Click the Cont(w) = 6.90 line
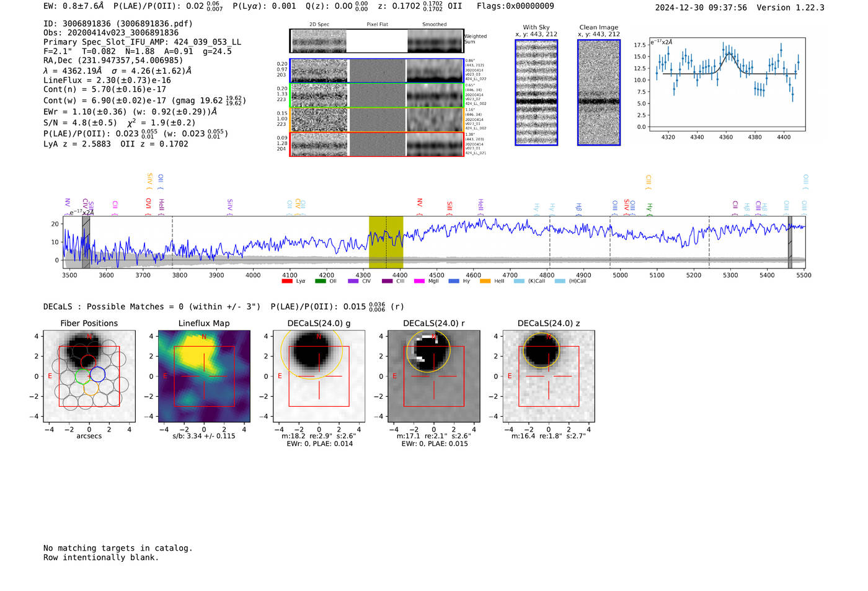The width and height of the screenshot is (868, 591). (144, 100)
